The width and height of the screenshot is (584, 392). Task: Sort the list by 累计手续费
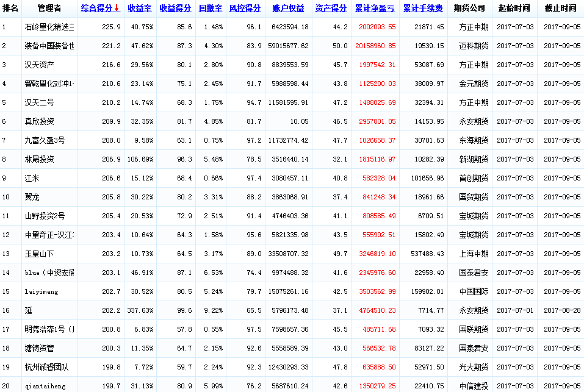click(x=423, y=8)
